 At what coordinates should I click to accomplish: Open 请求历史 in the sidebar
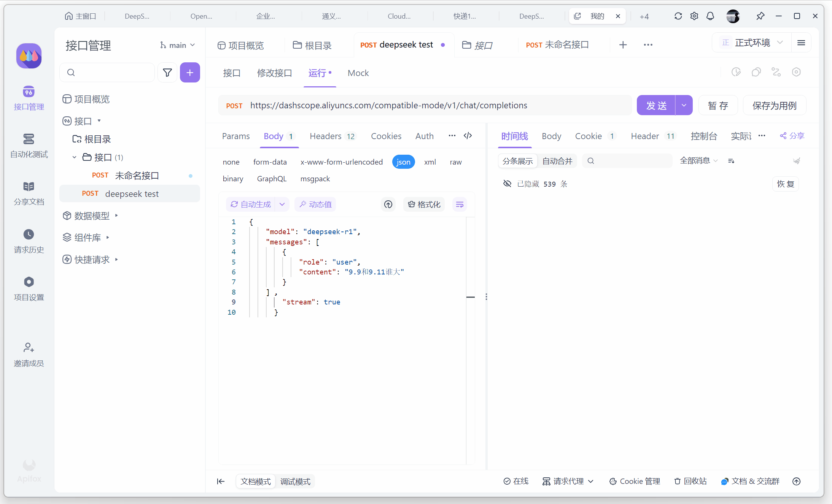coord(29,241)
